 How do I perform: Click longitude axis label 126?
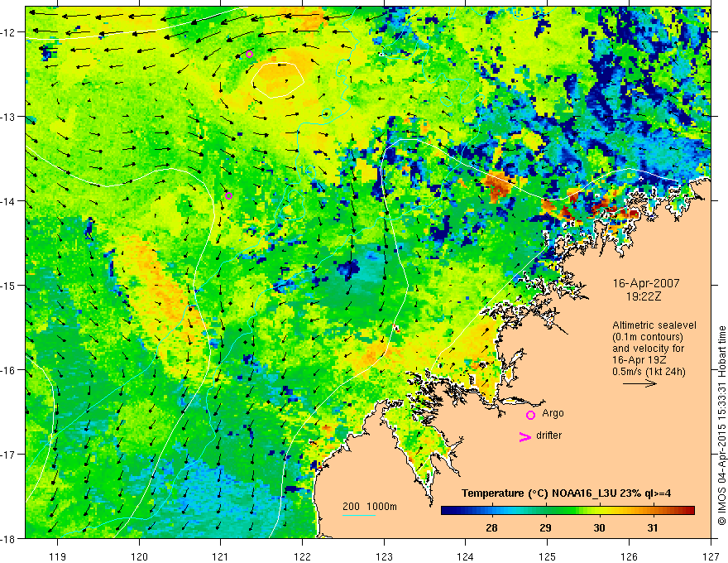pyautogui.click(x=629, y=556)
